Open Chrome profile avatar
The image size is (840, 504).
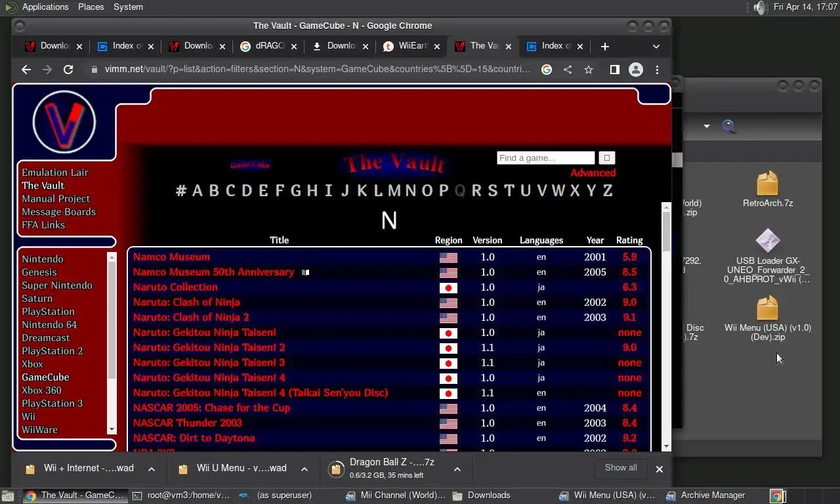[636, 70]
